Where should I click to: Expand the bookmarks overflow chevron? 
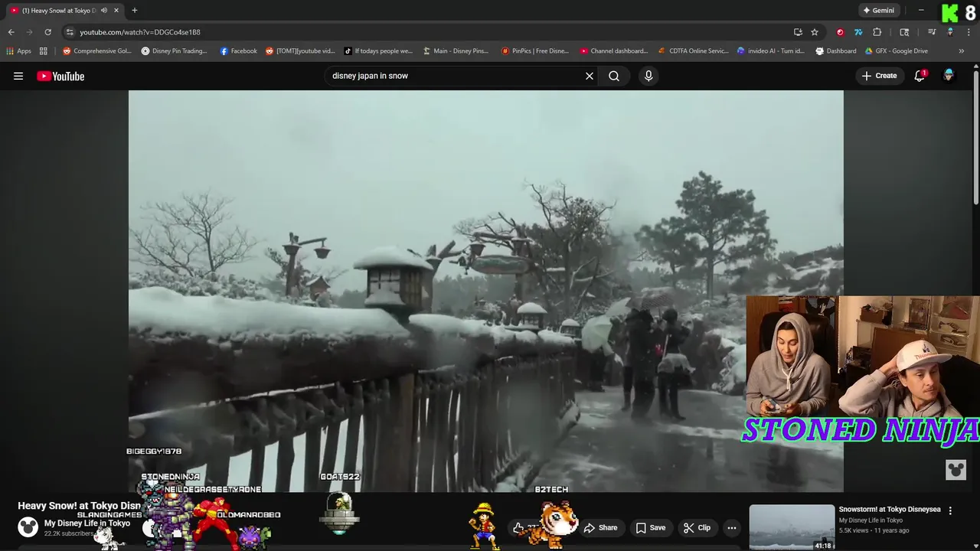(962, 51)
